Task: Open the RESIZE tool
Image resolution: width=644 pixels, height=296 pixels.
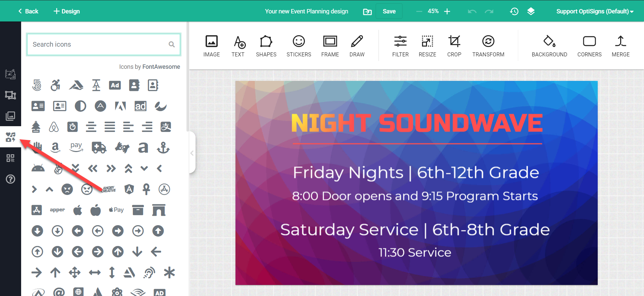Action: point(427,46)
